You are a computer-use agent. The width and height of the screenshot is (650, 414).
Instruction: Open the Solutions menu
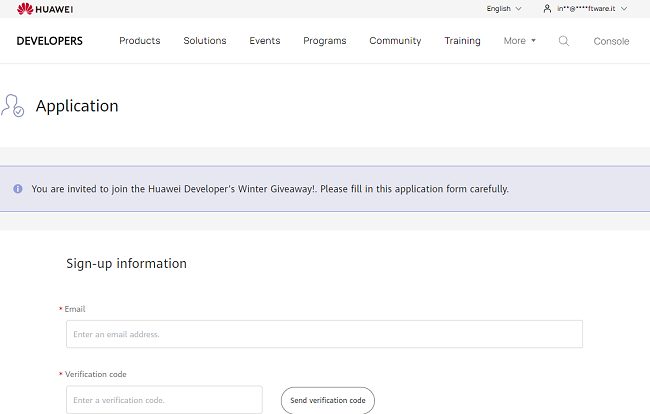[205, 41]
